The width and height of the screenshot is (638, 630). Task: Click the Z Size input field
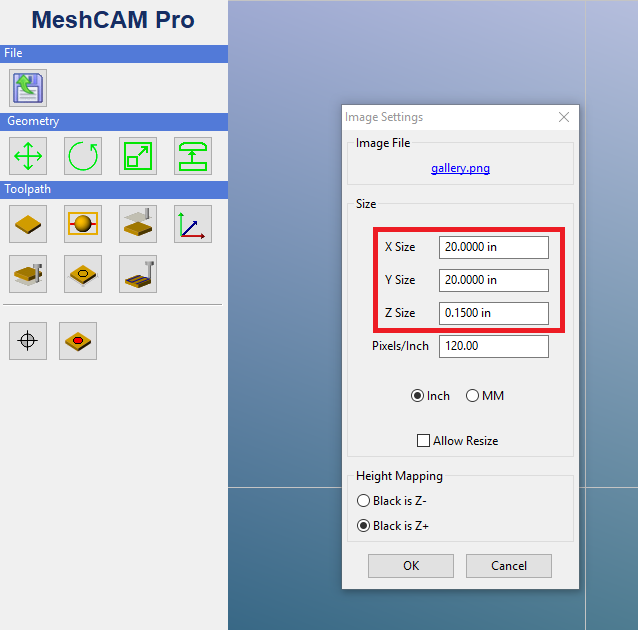[x=494, y=313]
